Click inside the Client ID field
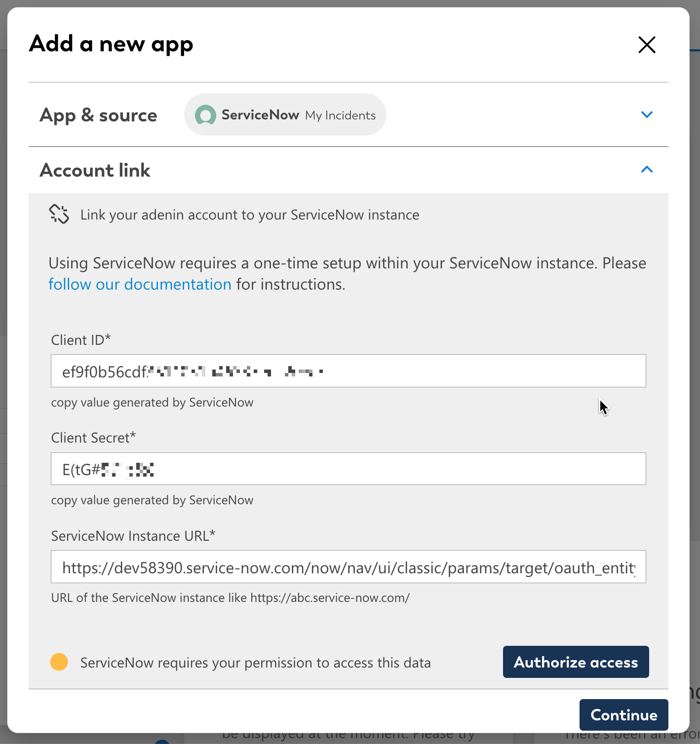Viewport: 700px width, 744px height. [348, 371]
